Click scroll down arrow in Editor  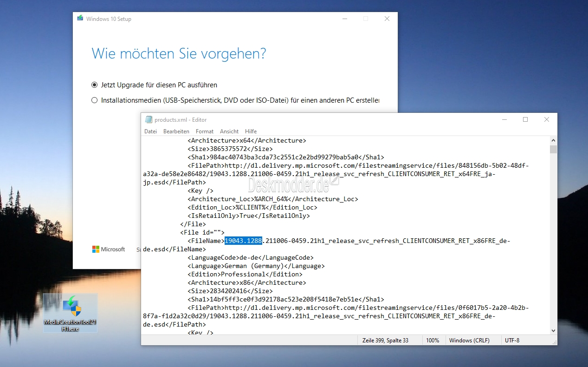553,330
